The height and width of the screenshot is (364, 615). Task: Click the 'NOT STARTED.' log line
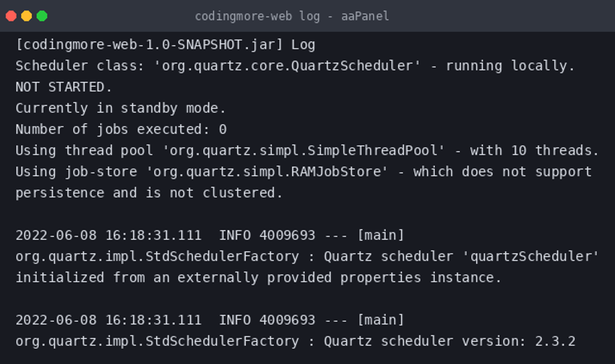pyautogui.click(x=64, y=87)
